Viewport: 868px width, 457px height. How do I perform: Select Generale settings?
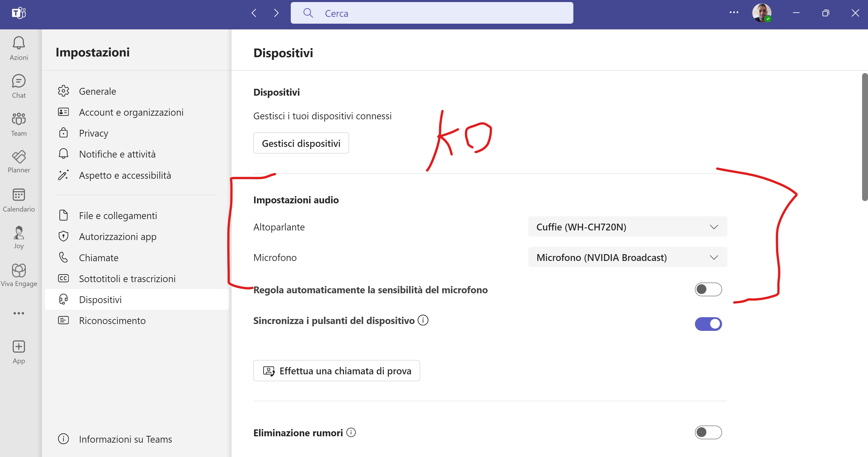(x=137, y=91)
